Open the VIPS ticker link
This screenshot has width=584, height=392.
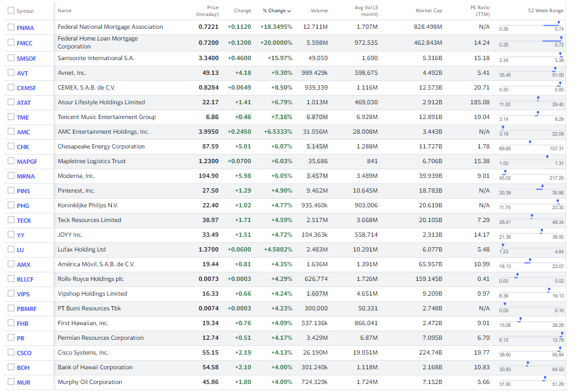23,294
